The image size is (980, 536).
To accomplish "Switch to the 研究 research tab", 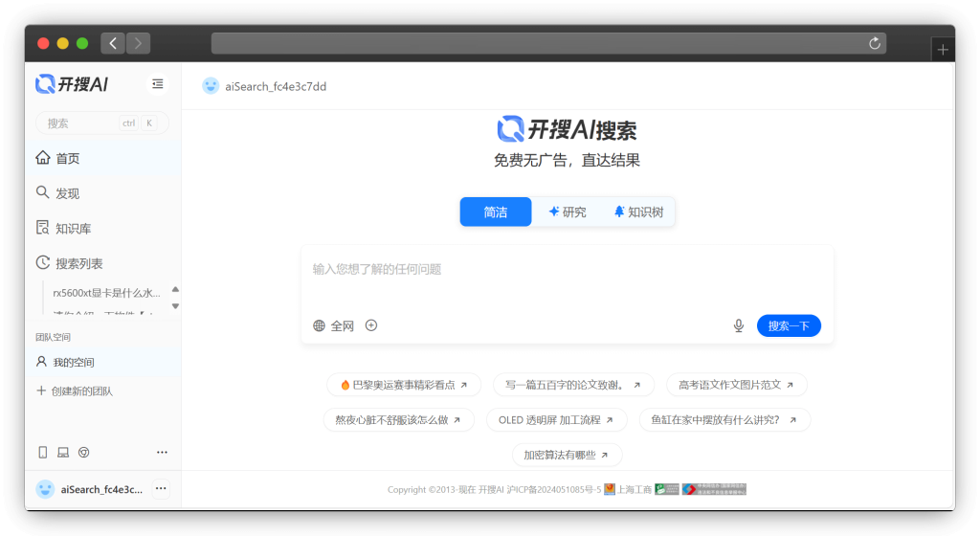I will [x=568, y=212].
